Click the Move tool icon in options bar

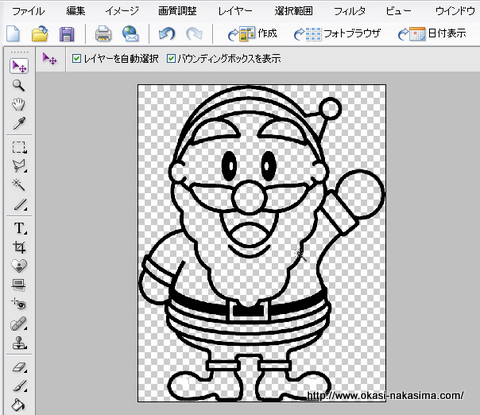[50, 59]
